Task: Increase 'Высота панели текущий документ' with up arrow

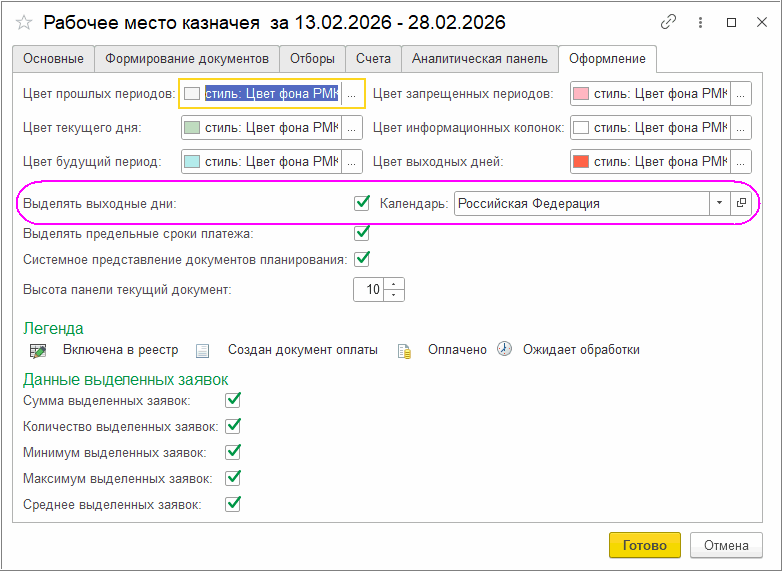Action: coord(395,284)
